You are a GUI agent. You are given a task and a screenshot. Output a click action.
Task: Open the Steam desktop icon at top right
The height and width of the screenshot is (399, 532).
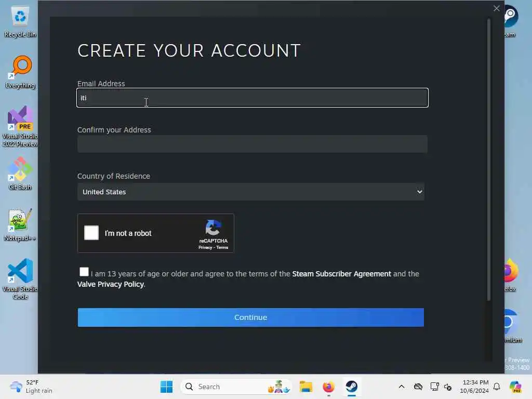511,21
